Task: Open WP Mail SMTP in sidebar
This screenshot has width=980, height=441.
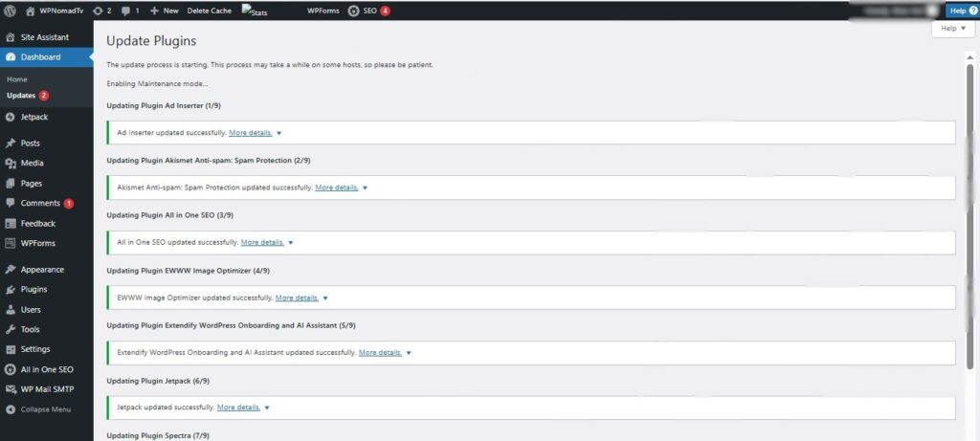Action: pyautogui.click(x=46, y=389)
